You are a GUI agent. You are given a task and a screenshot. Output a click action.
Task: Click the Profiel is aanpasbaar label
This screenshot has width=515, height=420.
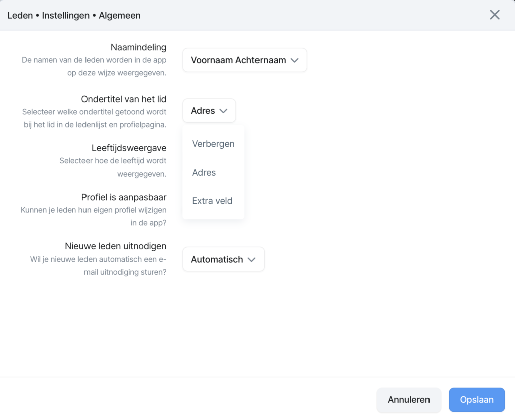(x=124, y=197)
